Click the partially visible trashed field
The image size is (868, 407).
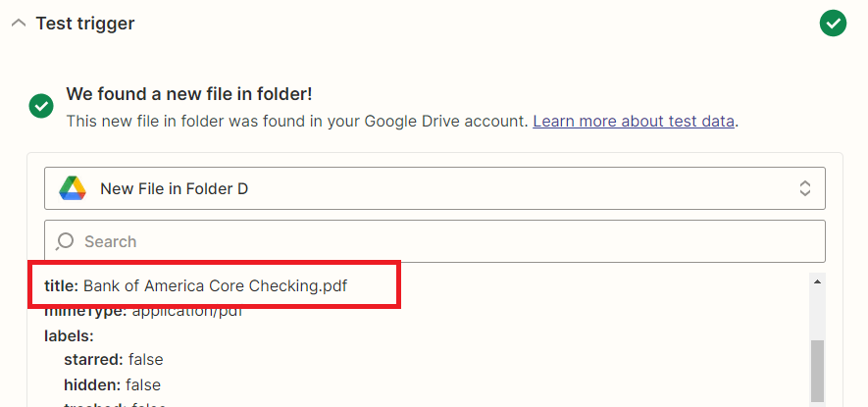pos(115,404)
